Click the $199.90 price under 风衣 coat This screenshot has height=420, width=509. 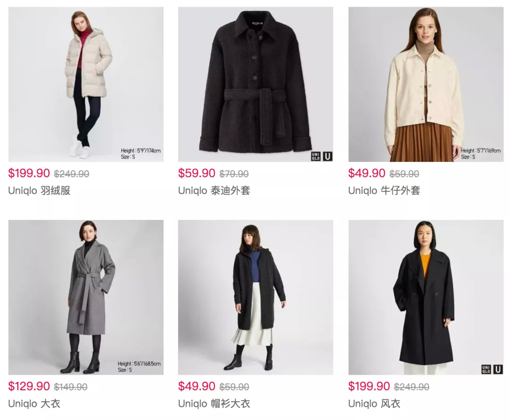(369, 386)
